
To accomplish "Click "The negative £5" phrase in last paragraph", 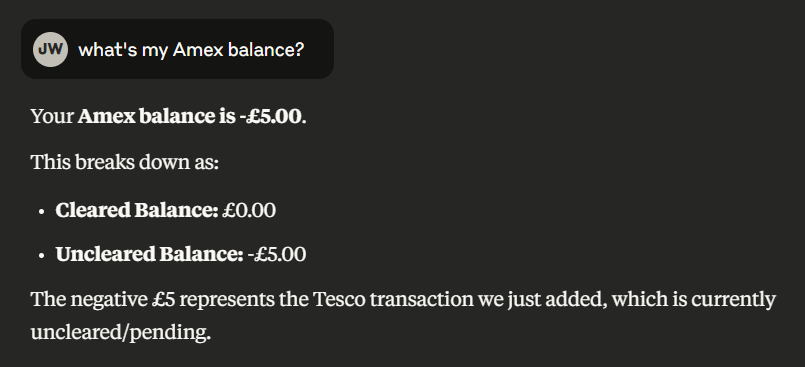I will click(x=103, y=299).
